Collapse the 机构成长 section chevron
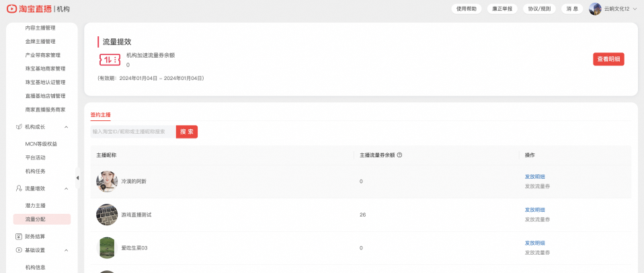Viewport: 644px width, 273px height. tap(66, 127)
